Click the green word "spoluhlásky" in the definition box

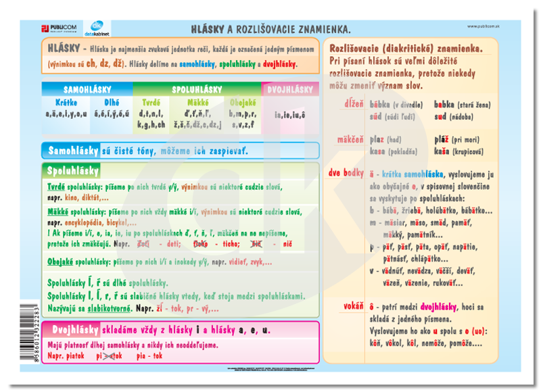pyautogui.click(x=237, y=64)
